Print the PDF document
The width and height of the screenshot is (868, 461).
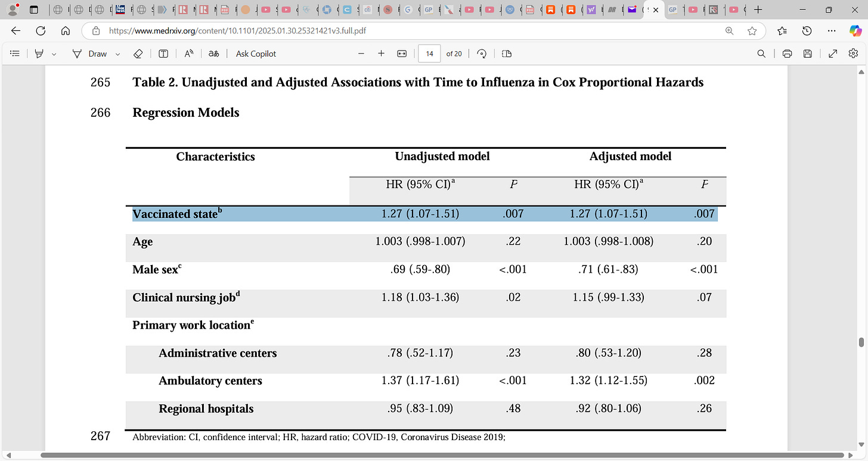[787, 54]
